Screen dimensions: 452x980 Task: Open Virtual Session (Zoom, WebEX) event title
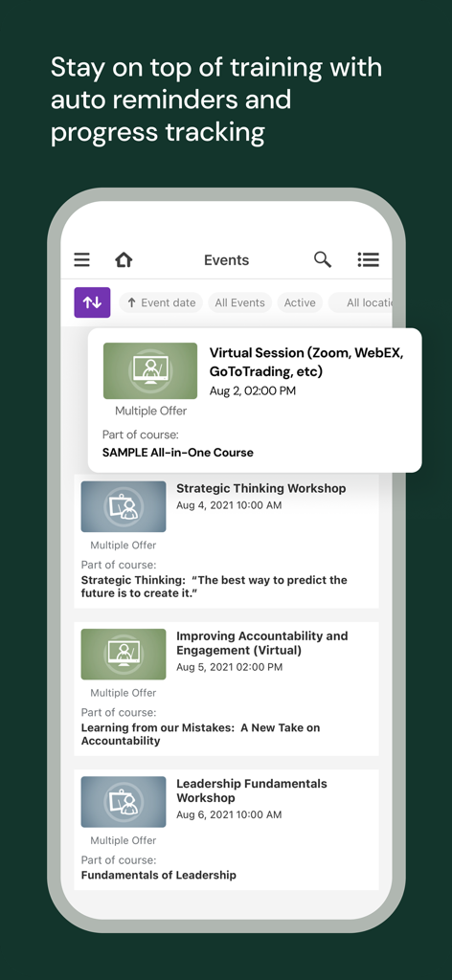coord(306,362)
